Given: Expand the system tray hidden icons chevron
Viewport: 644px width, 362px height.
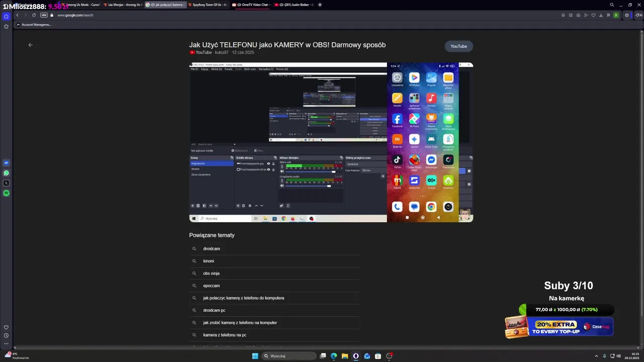Looking at the screenshot, I should pos(597,356).
